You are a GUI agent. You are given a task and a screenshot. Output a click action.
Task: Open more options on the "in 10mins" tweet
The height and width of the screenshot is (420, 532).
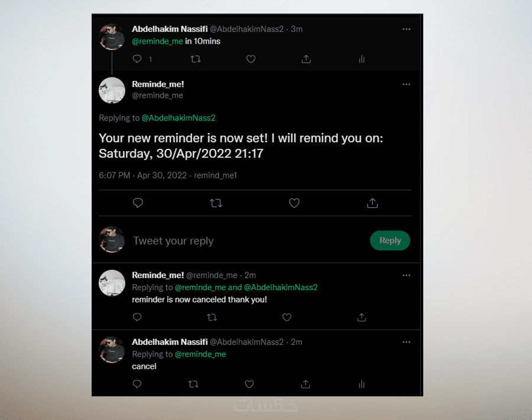[x=406, y=29]
